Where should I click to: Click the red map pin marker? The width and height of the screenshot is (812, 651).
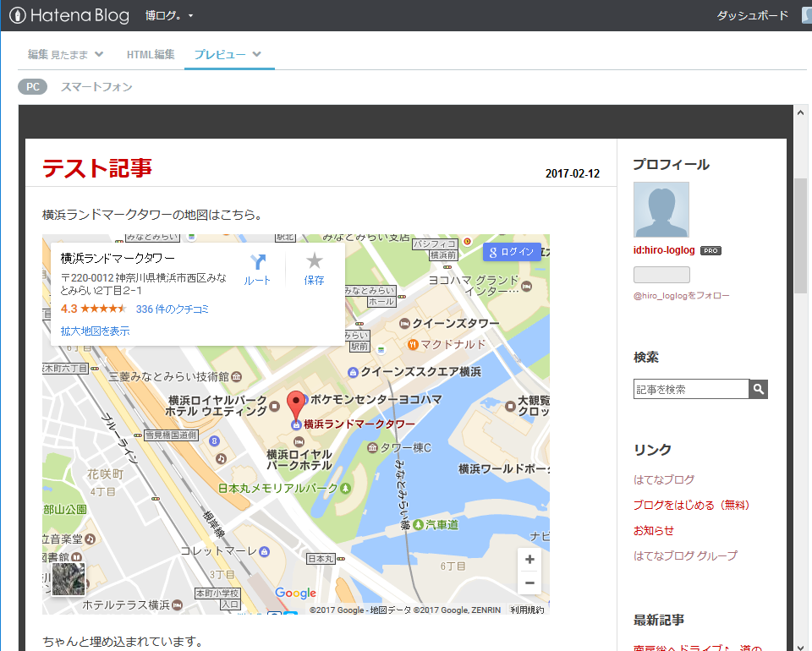[x=296, y=405]
